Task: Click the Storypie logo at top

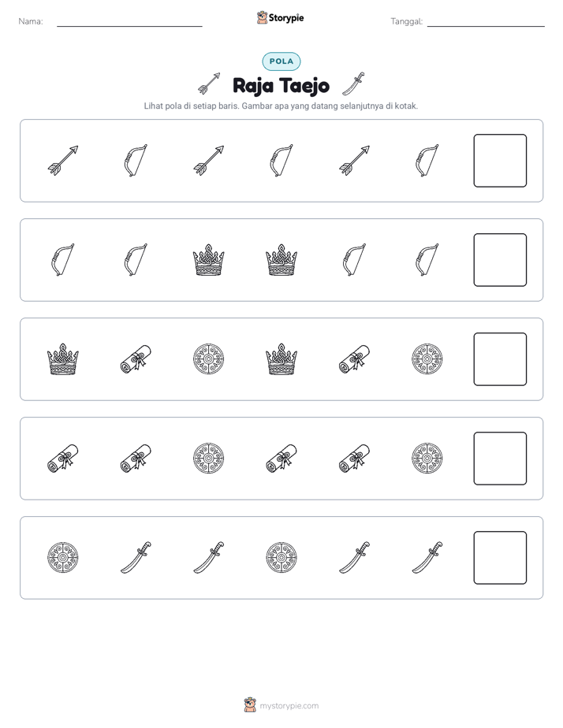Action: (281, 17)
